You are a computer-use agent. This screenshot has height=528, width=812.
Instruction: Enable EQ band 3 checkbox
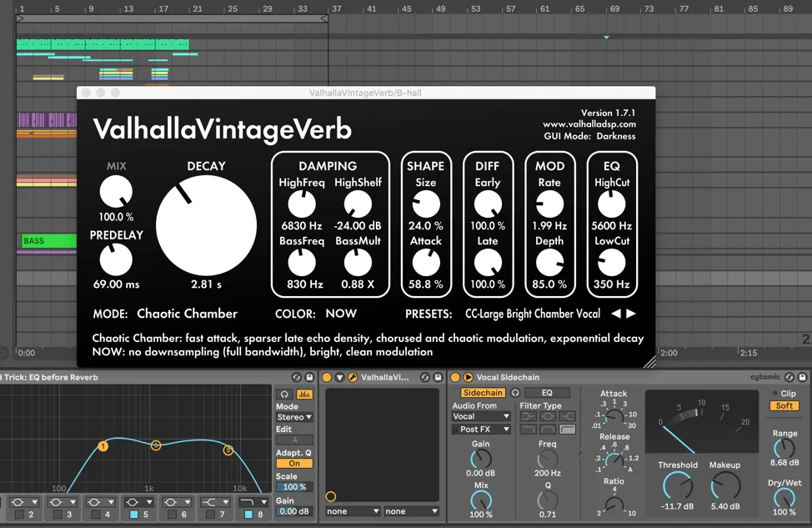tap(58, 515)
